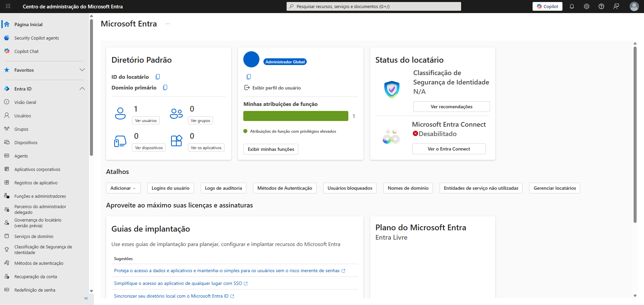644x305 pixels.
Task: Click the search resources input field
Action: tap(374, 6)
